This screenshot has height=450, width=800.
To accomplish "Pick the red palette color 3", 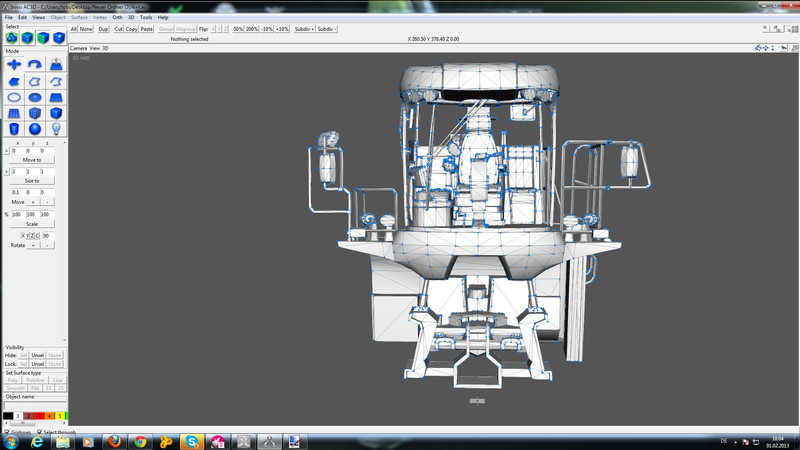I will click(x=39, y=416).
